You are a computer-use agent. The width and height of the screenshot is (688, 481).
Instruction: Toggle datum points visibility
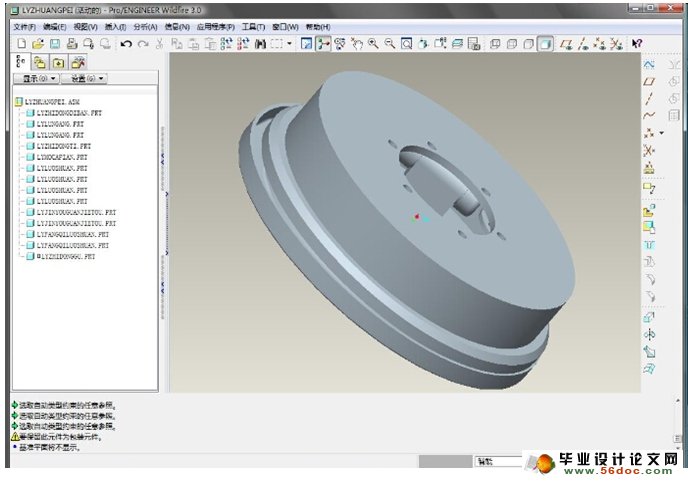click(599, 43)
